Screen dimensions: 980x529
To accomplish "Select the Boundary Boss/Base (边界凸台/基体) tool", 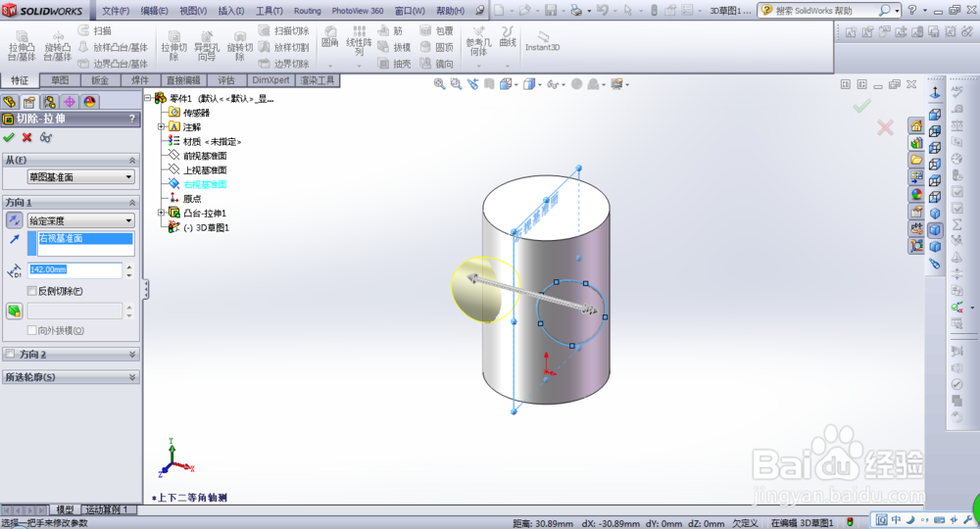I will click(x=113, y=63).
